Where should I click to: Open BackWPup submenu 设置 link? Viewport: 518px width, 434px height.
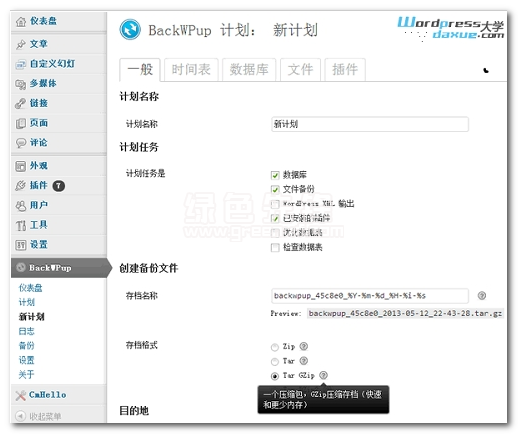(27, 360)
